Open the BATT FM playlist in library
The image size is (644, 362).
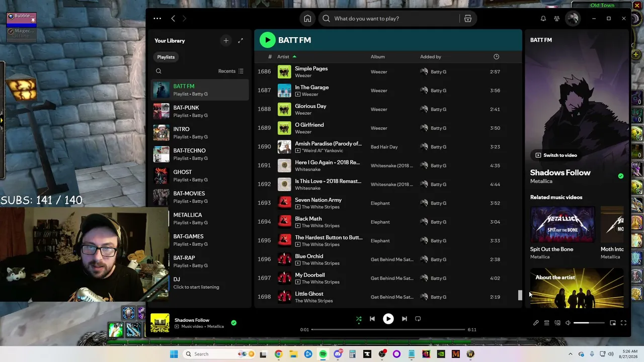(200, 90)
